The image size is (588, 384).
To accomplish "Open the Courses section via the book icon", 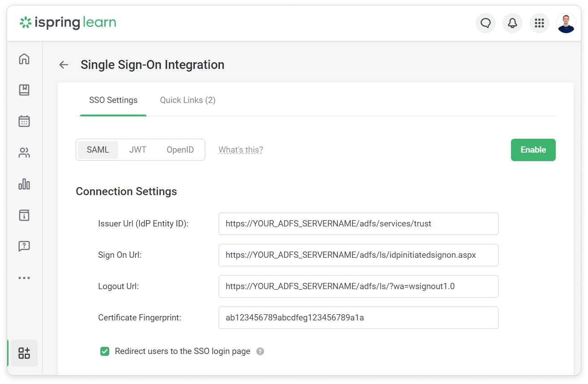I will point(24,90).
